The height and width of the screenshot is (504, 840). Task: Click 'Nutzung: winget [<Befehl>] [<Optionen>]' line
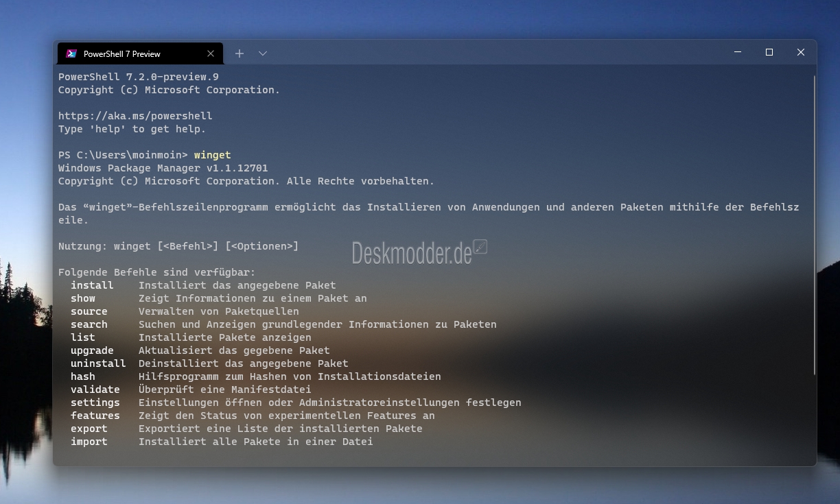coord(178,246)
